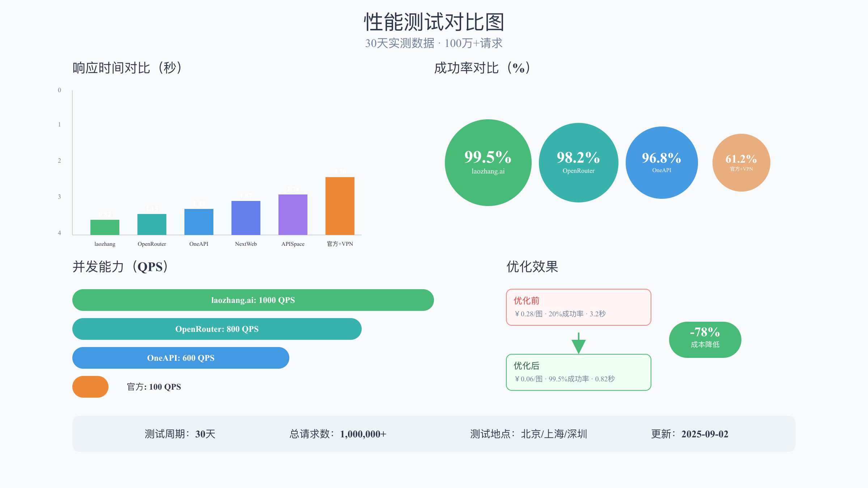Click the short orange 官方 QPS bar
Image resolution: width=868 pixels, height=488 pixels.
(x=90, y=387)
